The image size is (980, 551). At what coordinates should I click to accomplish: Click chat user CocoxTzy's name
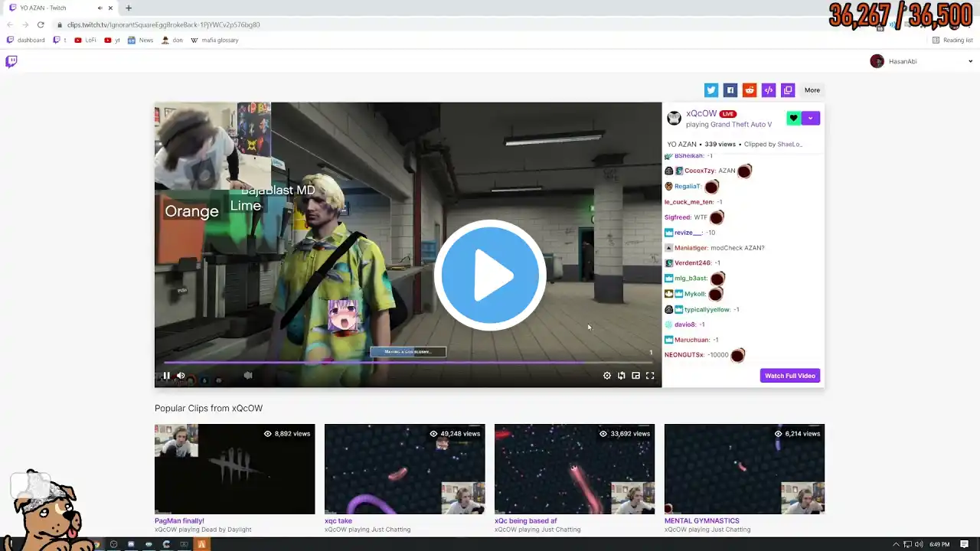tap(700, 171)
